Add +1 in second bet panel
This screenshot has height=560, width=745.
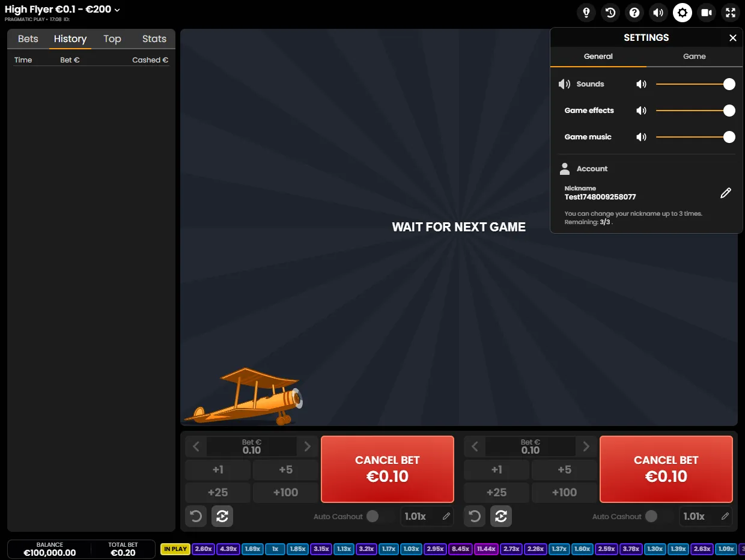[497, 470]
